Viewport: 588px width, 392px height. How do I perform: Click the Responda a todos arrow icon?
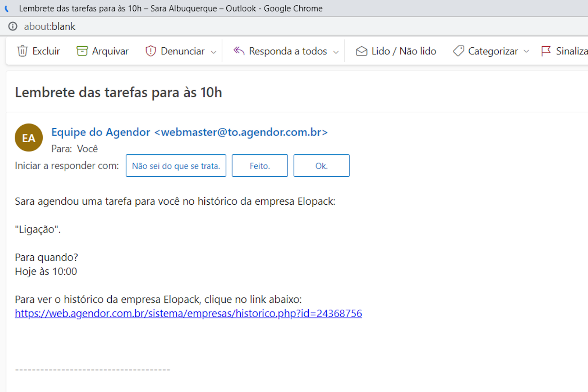point(239,51)
